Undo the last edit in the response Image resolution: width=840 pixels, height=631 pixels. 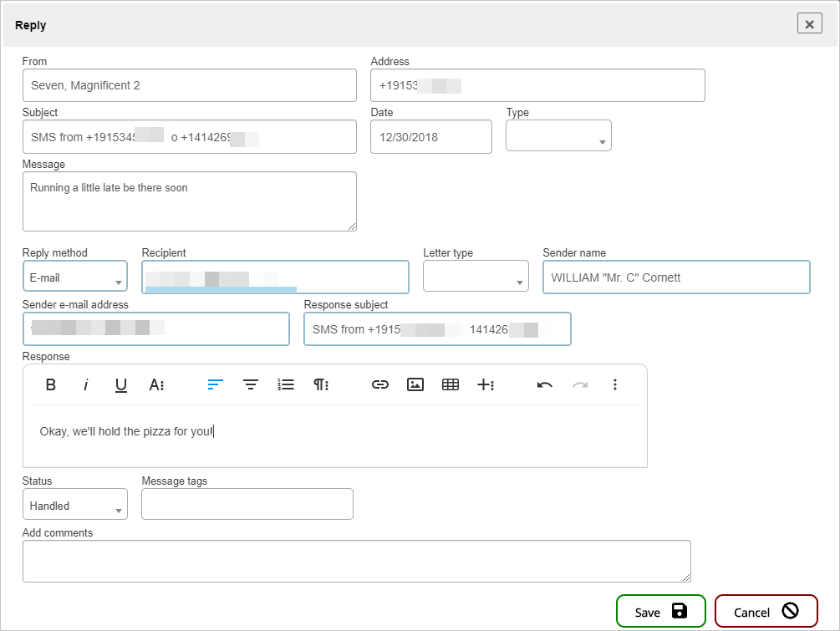tap(545, 384)
